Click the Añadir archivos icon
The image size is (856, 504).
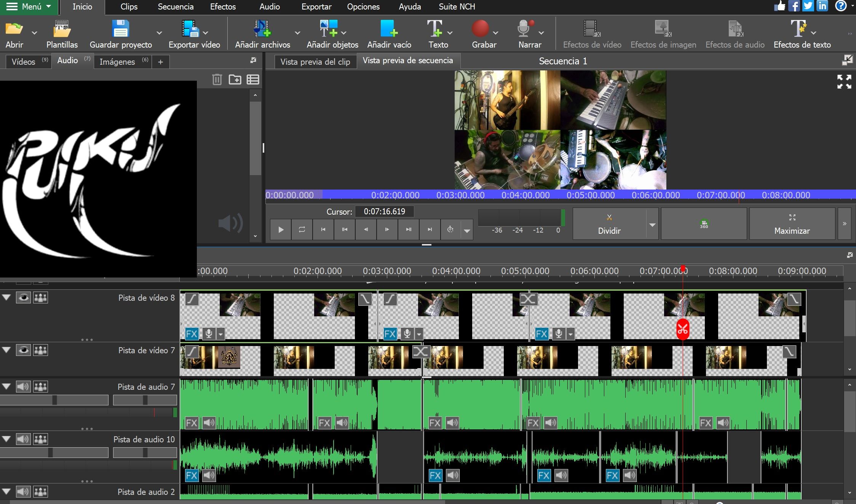[262, 29]
